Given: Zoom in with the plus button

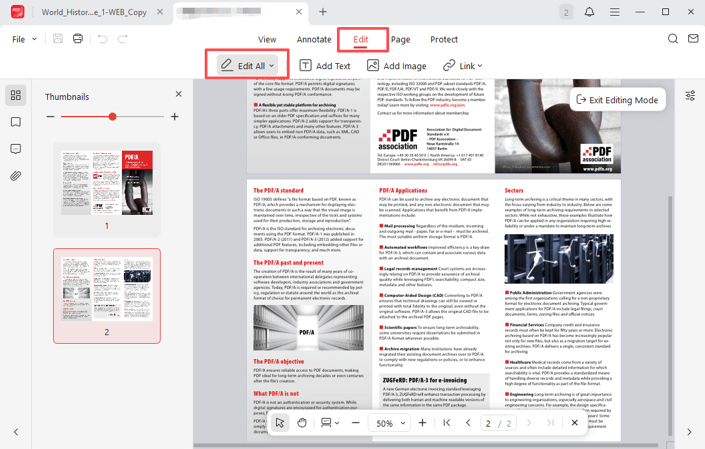Looking at the screenshot, I should tap(422, 423).
